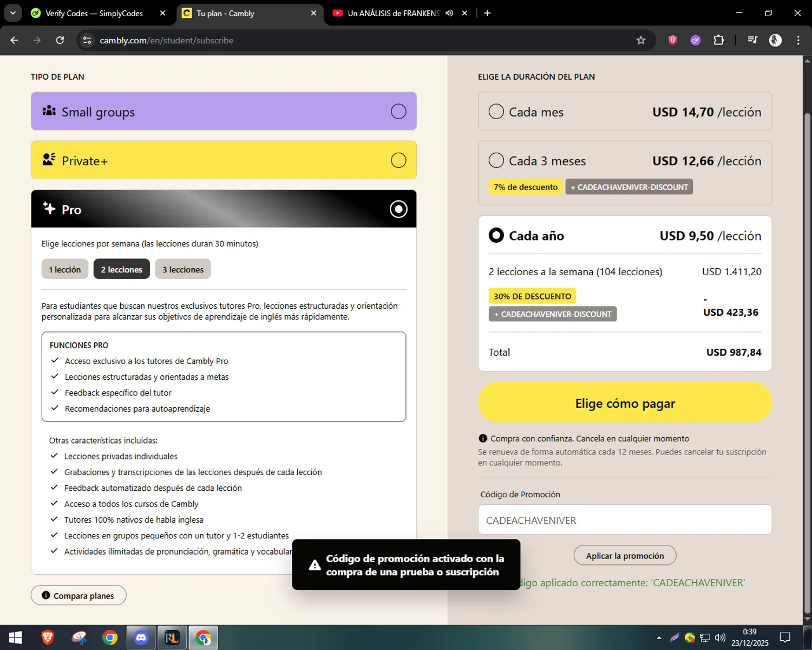Screen dimensions: 812x650
Task: Choose the Cada mes duration radio
Action: [496, 112]
